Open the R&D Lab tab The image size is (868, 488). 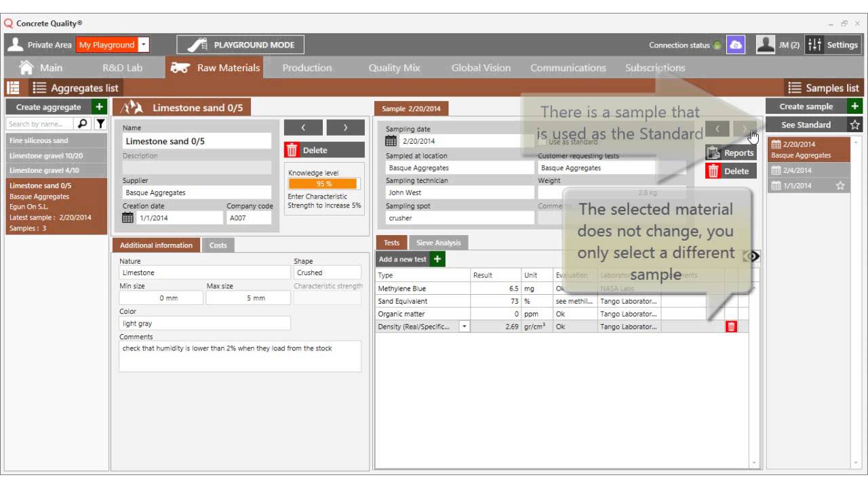123,68
